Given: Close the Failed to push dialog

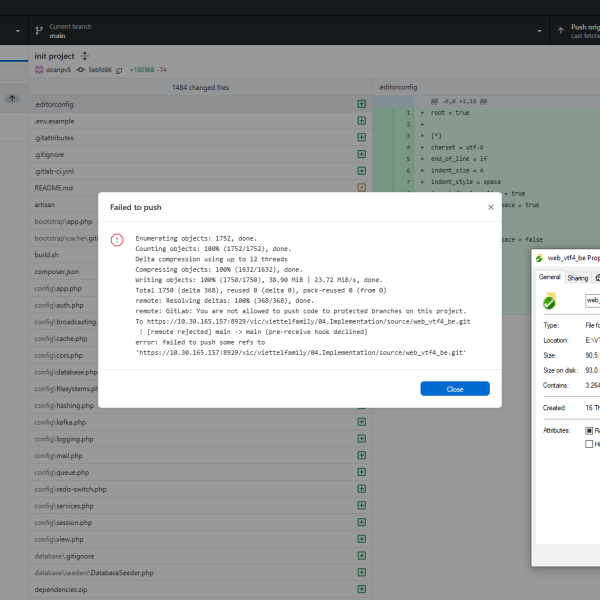Looking at the screenshot, I should [455, 389].
